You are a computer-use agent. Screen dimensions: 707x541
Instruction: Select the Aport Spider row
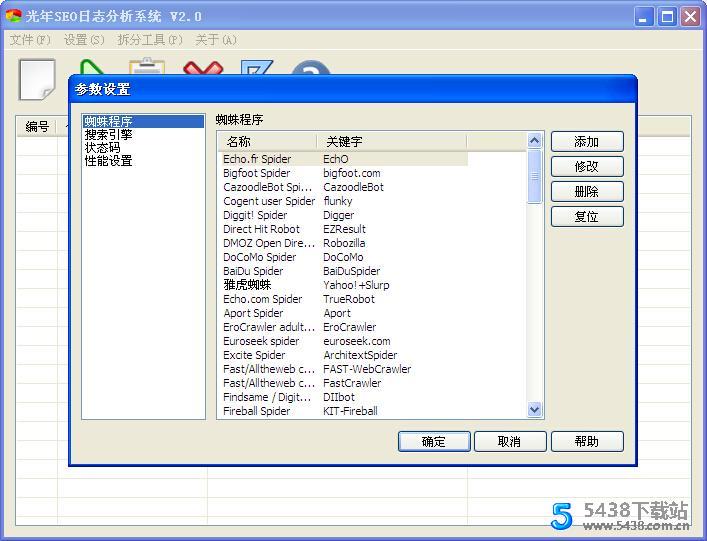coord(343,313)
